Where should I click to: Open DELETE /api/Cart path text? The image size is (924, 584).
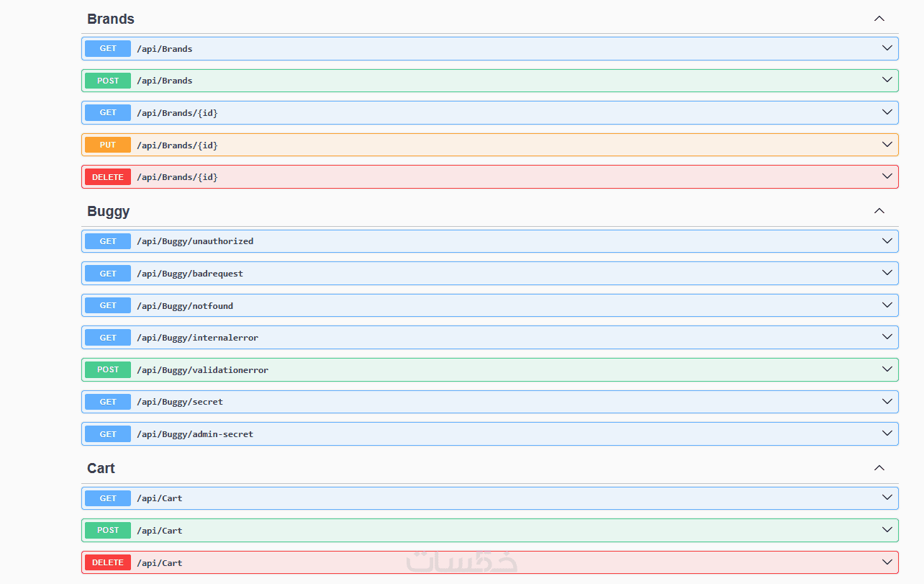(x=160, y=563)
